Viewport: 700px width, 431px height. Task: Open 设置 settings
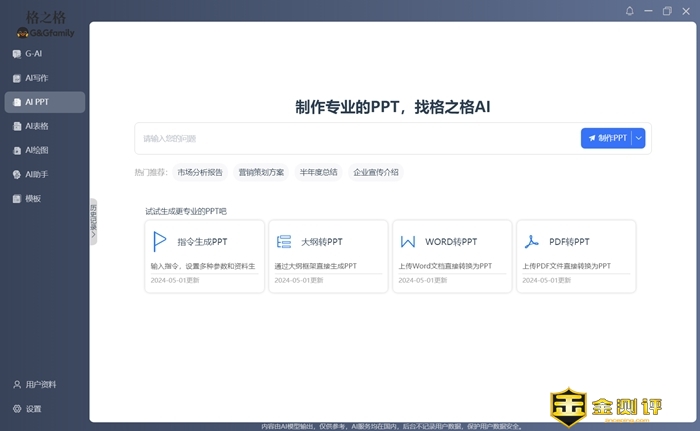point(33,409)
